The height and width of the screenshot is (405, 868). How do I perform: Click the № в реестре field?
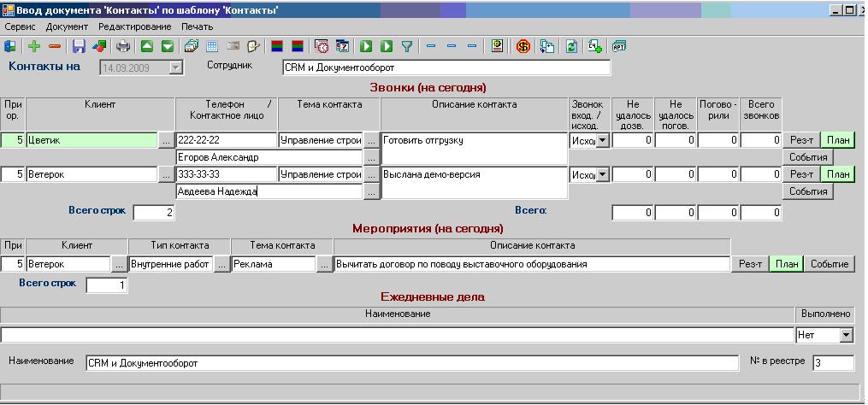pyautogui.click(x=834, y=363)
